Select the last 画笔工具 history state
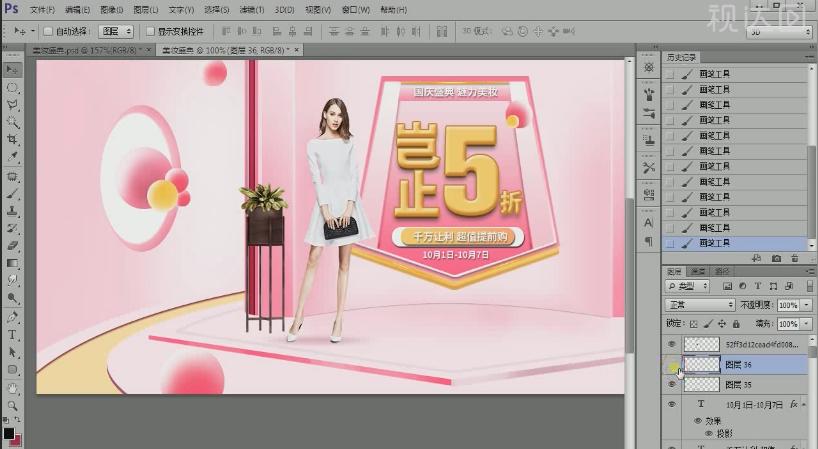The height and width of the screenshot is (449, 818). tap(736, 243)
